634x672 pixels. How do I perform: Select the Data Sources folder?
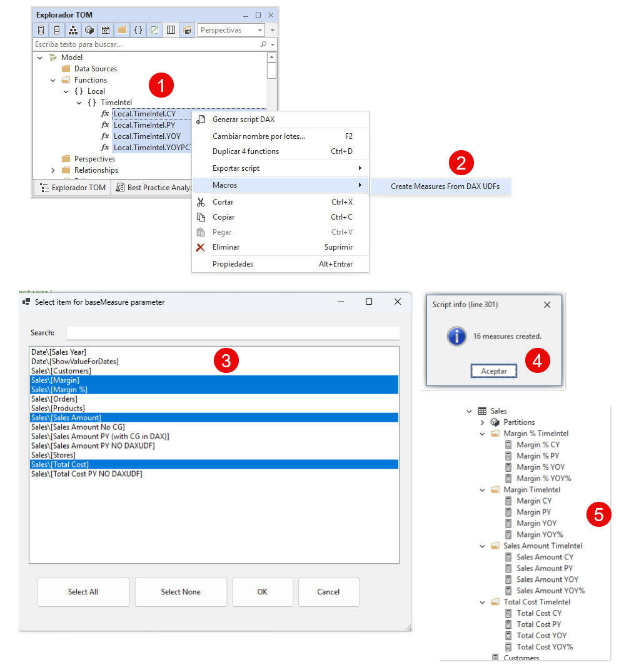click(96, 69)
